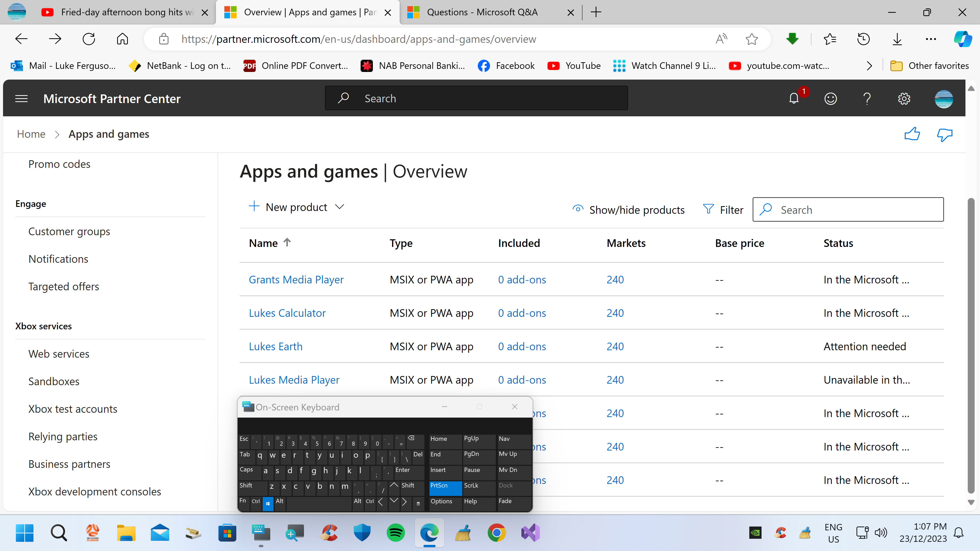The image size is (980, 551).
Task: Open Microsoft Store from the taskbar
Action: (227, 532)
